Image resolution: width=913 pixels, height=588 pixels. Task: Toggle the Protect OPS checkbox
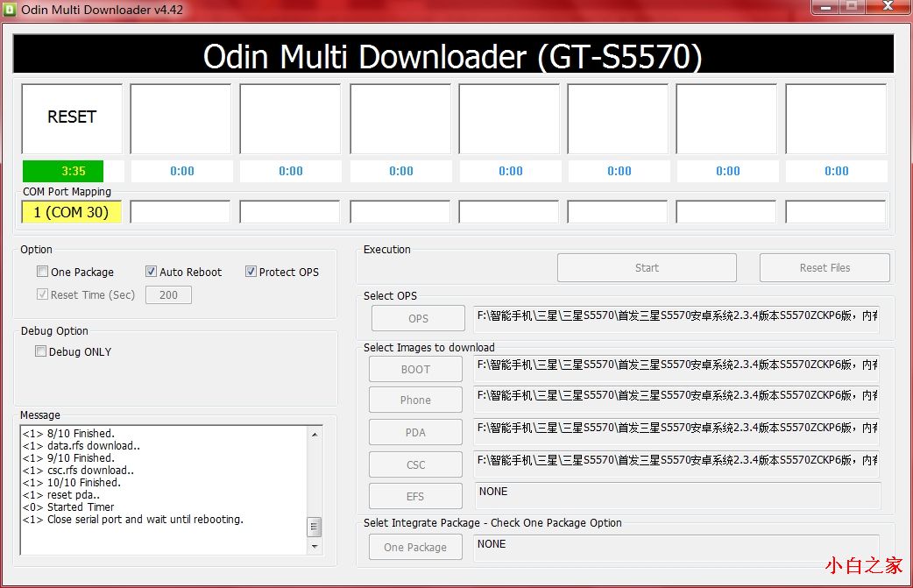coord(251,272)
